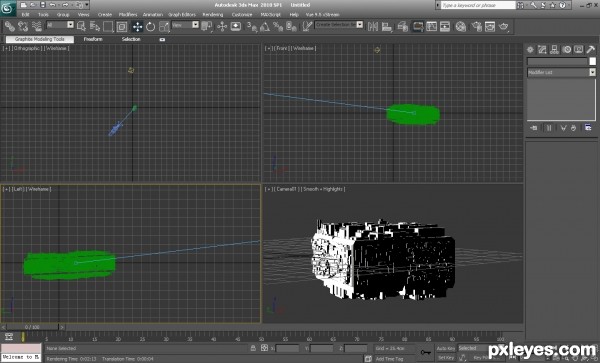This screenshot has width=600, height=363.
Task: Switch to the Utilities command panel
Action: 590,49
